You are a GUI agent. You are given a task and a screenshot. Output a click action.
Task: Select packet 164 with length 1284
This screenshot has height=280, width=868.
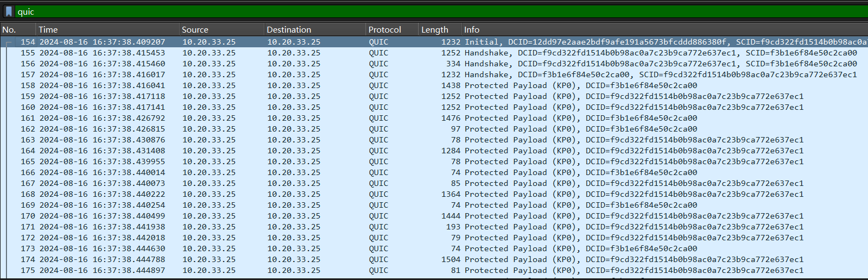[326, 151]
